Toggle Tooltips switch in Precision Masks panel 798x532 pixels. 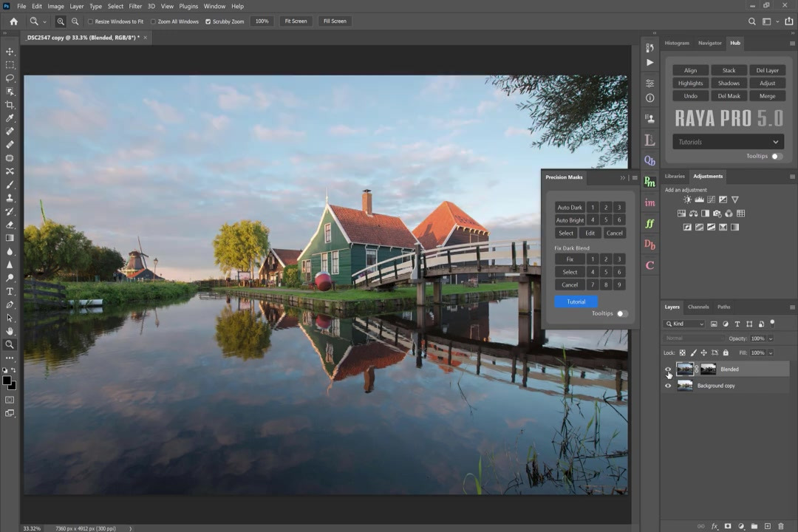pyautogui.click(x=621, y=313)
